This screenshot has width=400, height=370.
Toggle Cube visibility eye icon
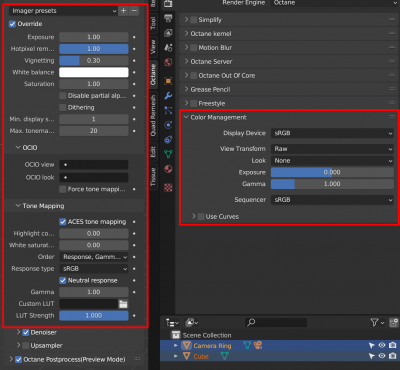(x=382, y=356)
